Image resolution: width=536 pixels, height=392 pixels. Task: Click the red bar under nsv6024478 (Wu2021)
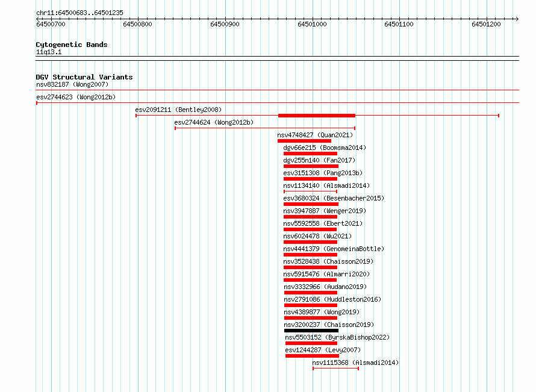pos(310,242)
